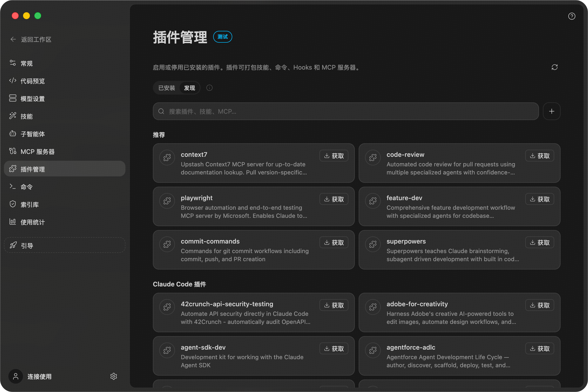The height and width of the screenshot is (392, 588).
Task: Click the superpowers plugin puzzle icon
Action: [373, 244]
